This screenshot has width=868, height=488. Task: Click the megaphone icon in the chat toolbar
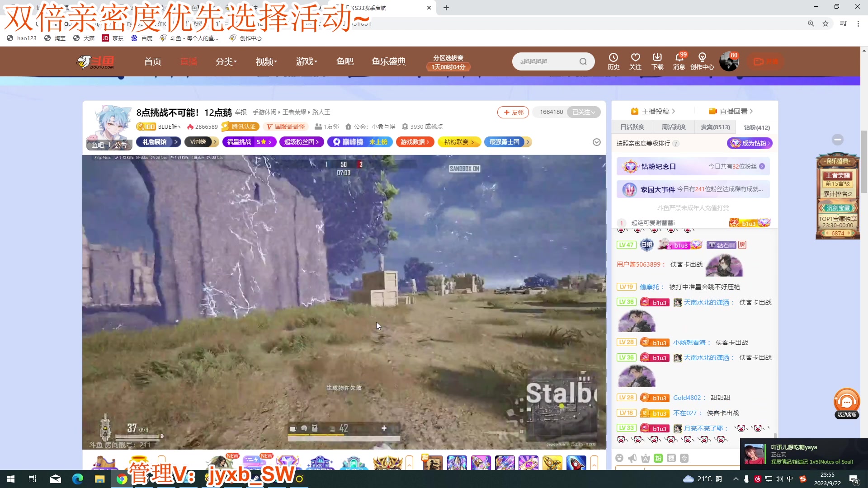point(632,458)
